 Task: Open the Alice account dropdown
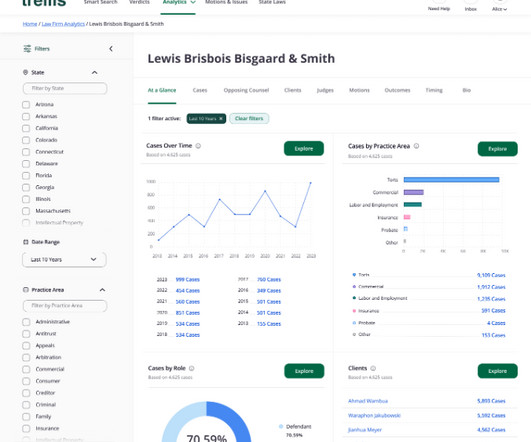[500, 9]
